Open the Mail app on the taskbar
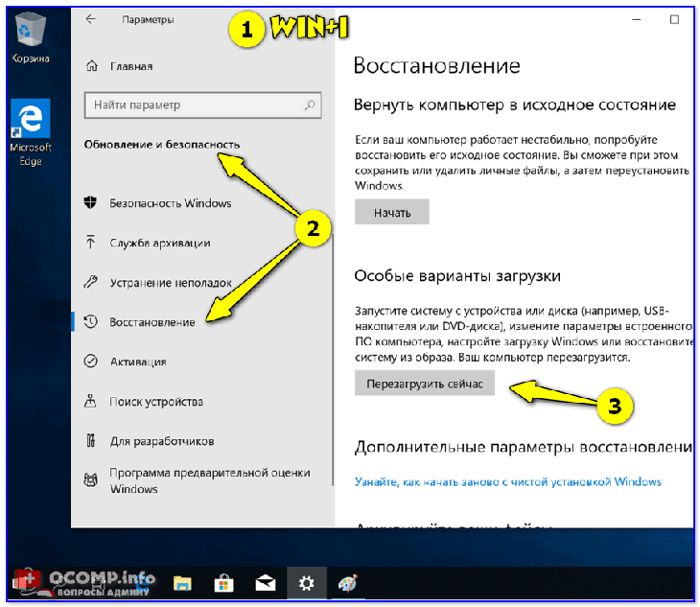700x607 pixels. [266, 583]
